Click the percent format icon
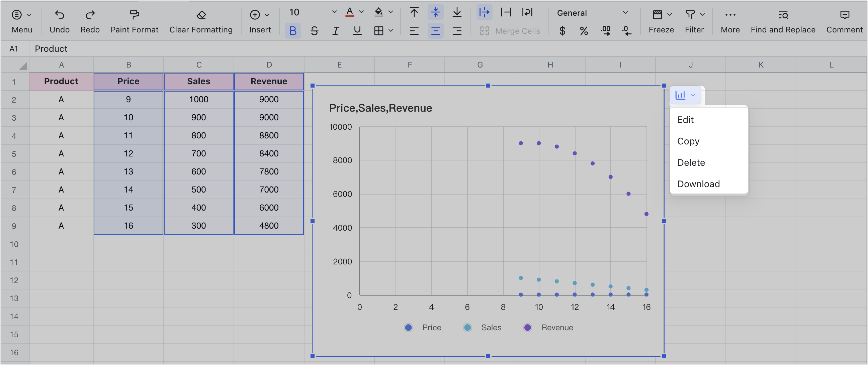Screen dimensions: 868x365 pyautogui.click(x=584, y=31)
